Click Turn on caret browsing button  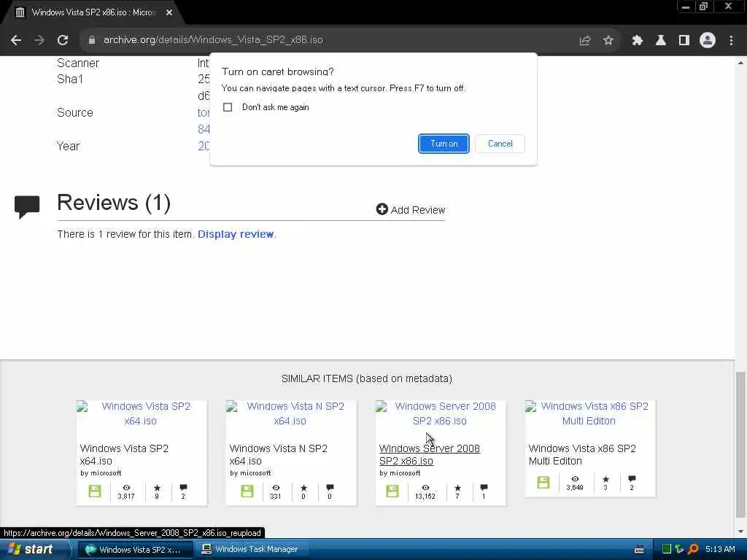tap(444, 144)
